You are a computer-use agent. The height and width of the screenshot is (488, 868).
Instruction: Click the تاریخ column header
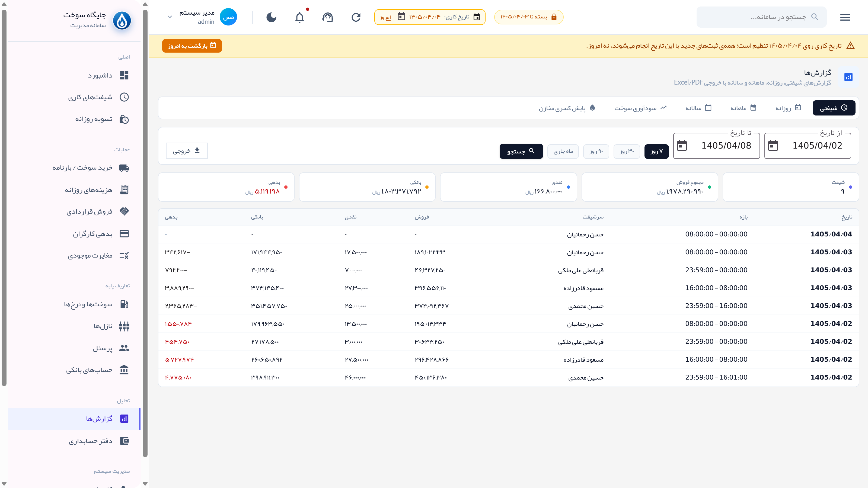[x=847, y=217]
